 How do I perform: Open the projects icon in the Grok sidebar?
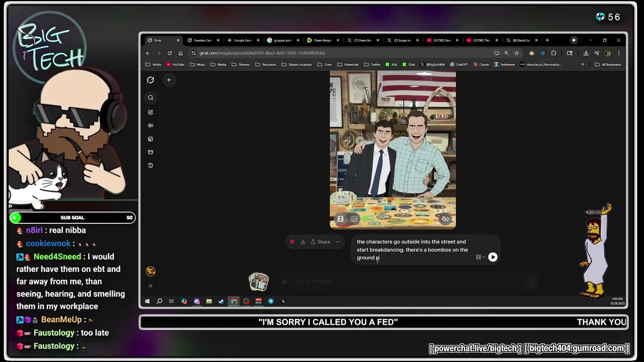tap(150, 152)
